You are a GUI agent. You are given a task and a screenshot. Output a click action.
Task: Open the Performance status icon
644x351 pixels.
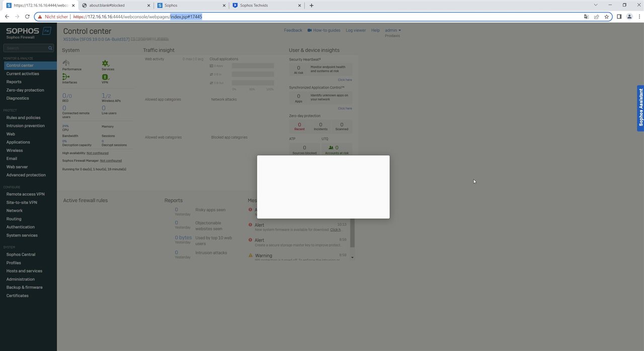point(66,63)
